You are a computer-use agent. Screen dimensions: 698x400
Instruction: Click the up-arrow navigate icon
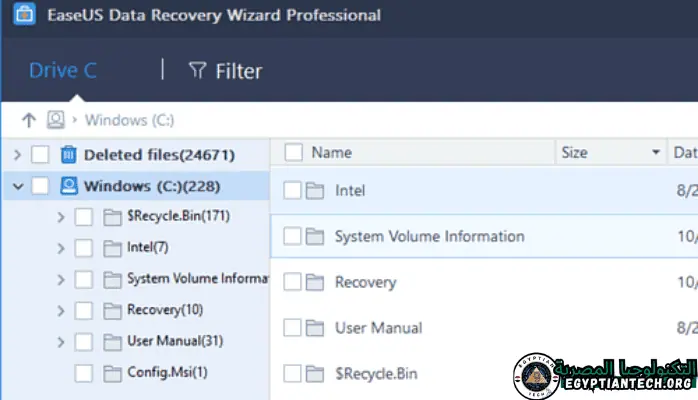click(x=27, y=120)
